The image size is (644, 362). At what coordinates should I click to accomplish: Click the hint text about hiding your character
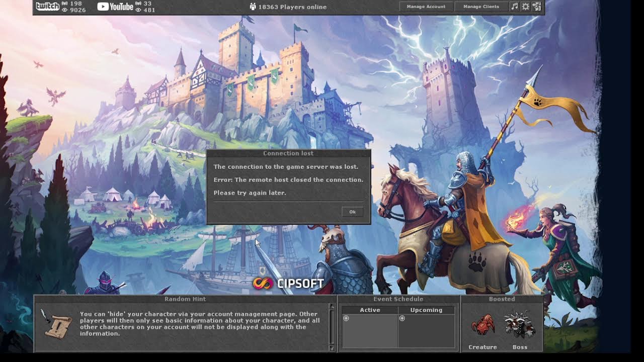(200, 324)
